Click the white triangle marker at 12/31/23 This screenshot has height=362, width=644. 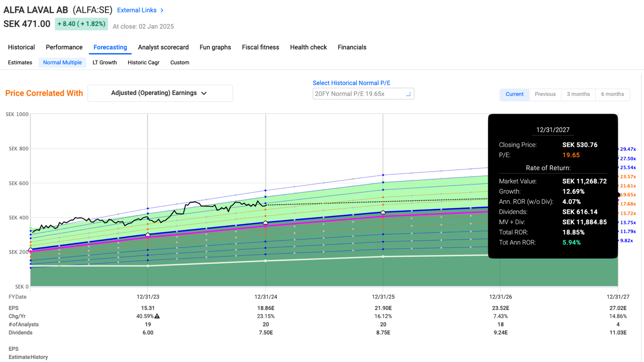148,235
